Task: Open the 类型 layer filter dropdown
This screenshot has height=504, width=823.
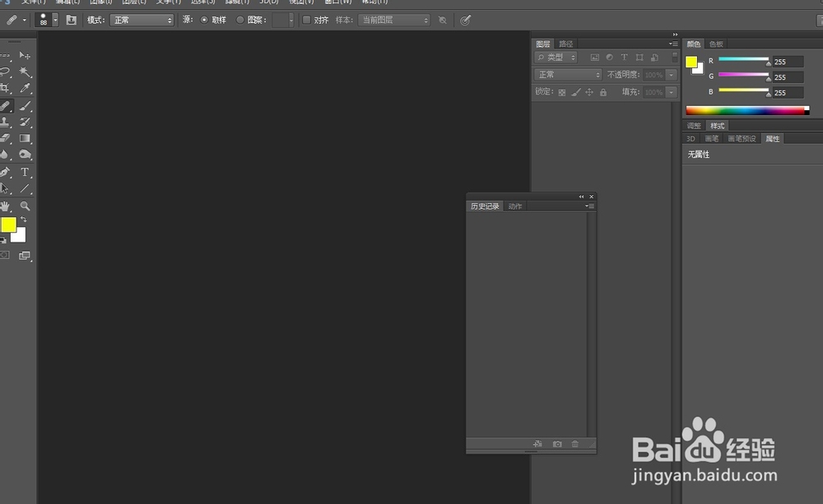Action: pyautogui.click(x=556, y=58)
